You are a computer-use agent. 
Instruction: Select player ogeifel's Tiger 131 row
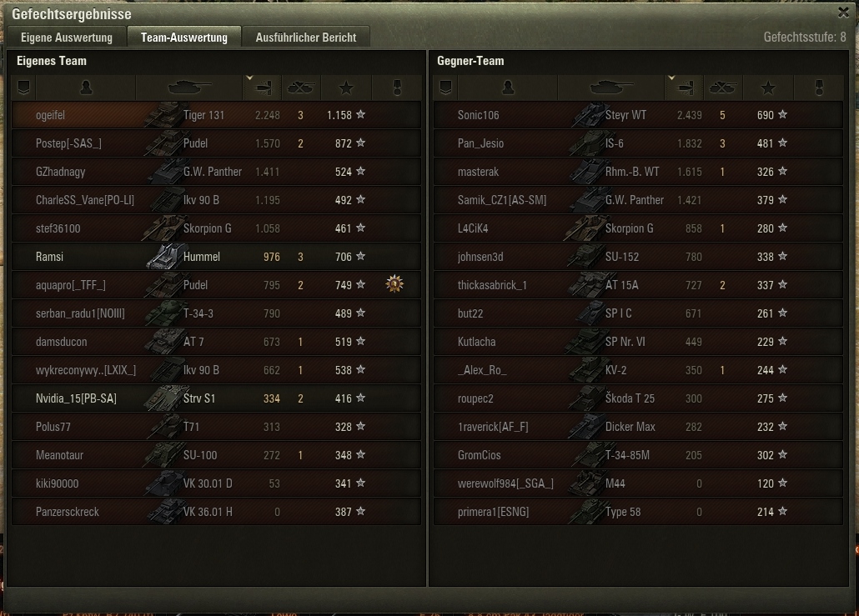coord(216,115)
